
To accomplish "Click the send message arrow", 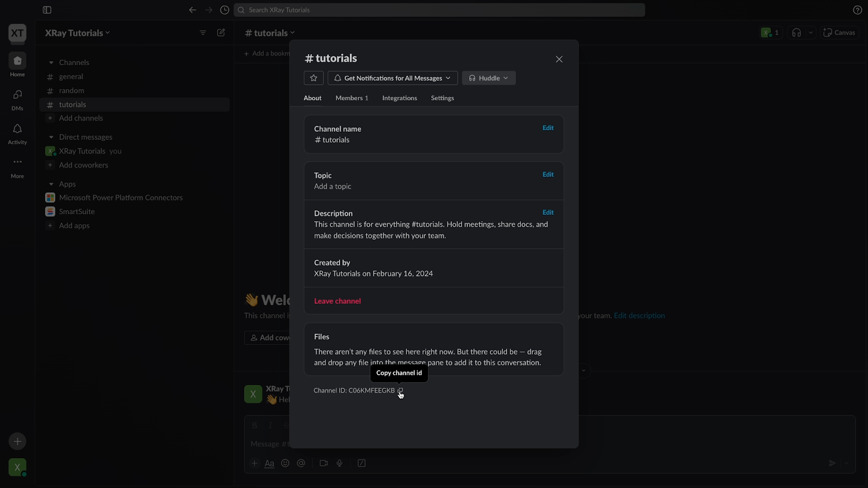I will [x=832, y=463].
